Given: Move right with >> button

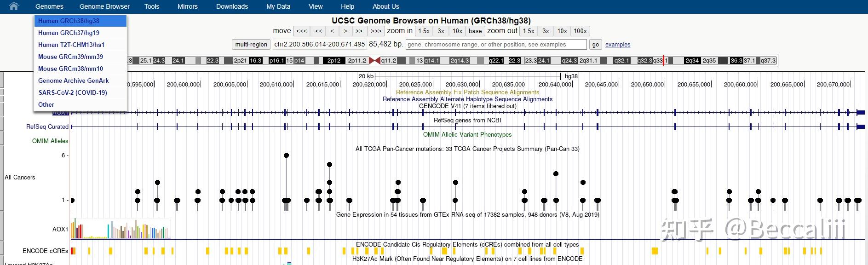Looking at the screenshot, I should (x=359, y=31).
